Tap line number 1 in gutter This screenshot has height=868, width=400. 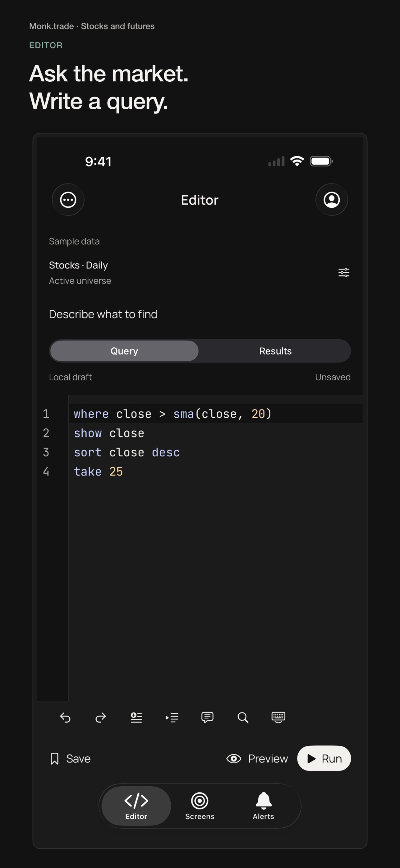[46, 414]
